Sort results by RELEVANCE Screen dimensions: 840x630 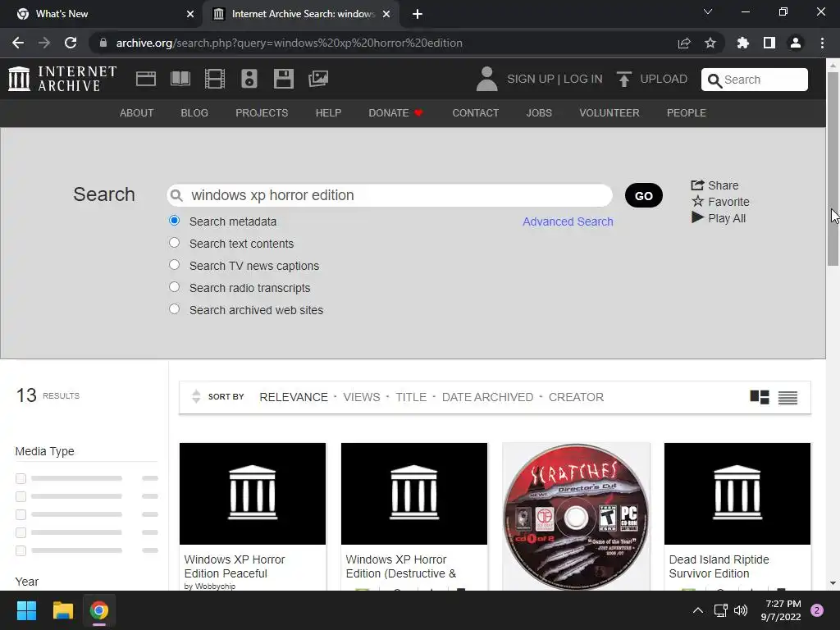point(294,397)
